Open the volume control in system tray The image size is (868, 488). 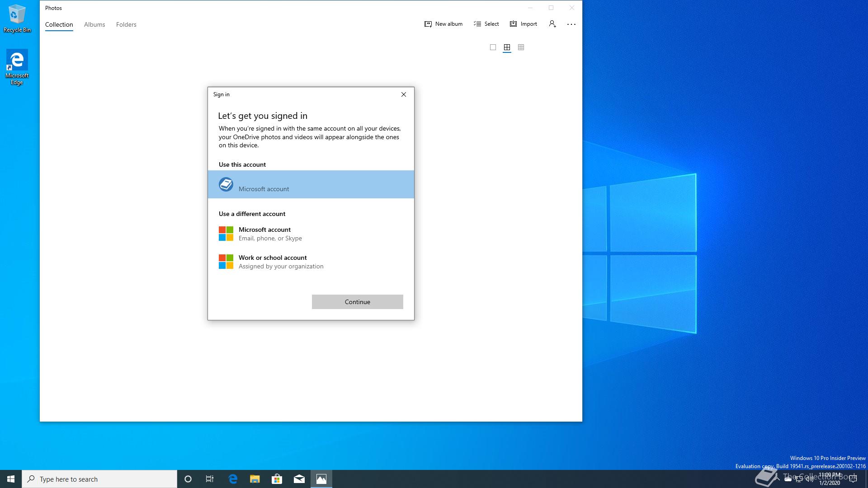coord(810,479)
